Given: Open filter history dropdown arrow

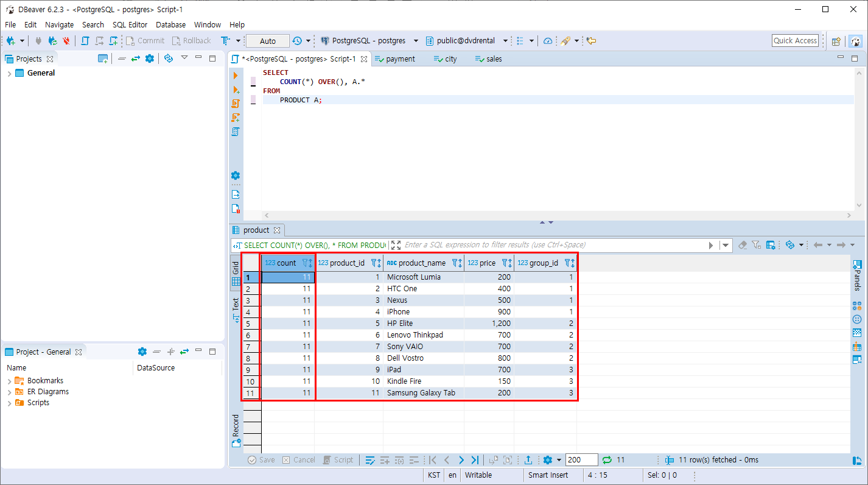Looking at the screenshot, I should pos(725,245).
